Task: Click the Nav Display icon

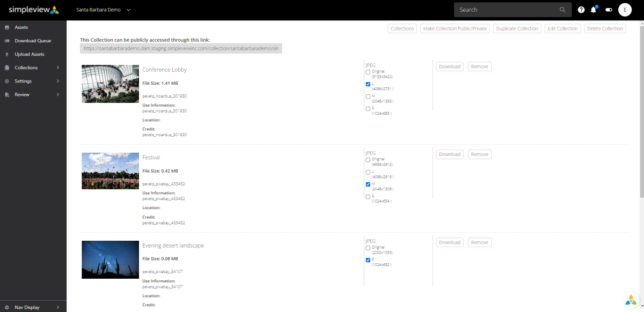Action: click(7, 307)
